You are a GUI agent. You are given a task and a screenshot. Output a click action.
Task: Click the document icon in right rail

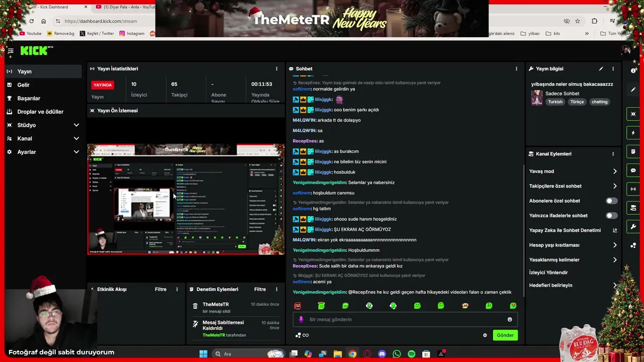point(633,151)
